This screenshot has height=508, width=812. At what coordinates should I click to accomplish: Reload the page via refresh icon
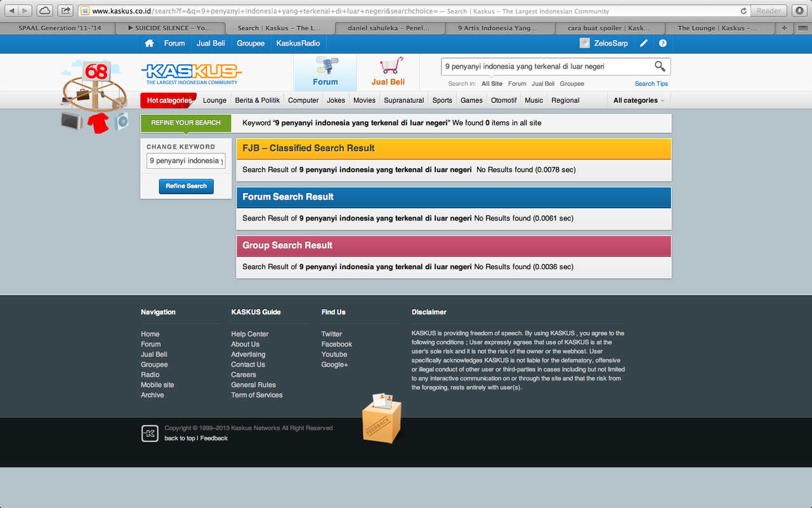click(x=743, y=11)
